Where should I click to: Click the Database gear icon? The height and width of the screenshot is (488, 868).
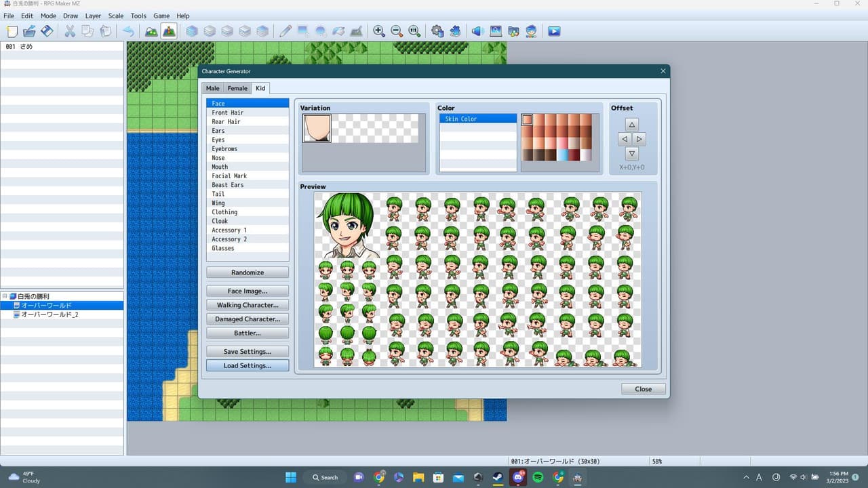(x=437, y=31)
